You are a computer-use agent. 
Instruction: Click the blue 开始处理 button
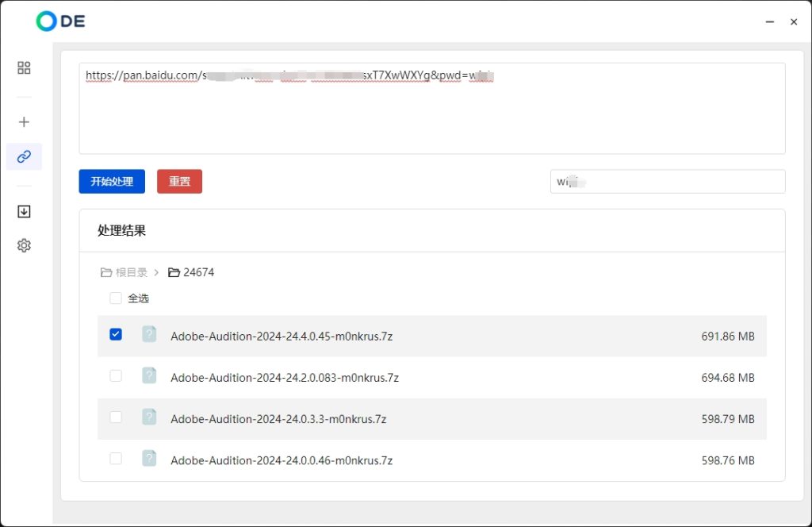(x=112, y=182)
